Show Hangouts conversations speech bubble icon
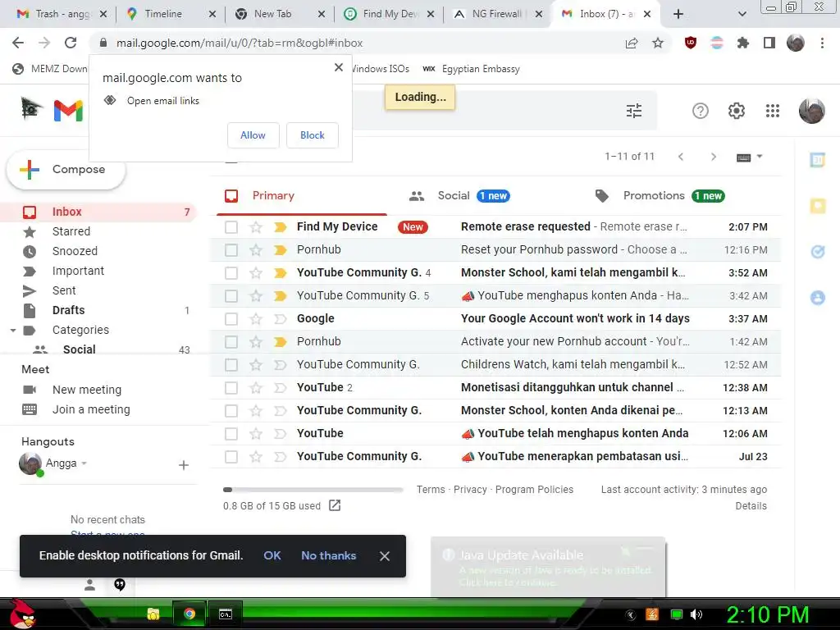 point(120,584)
